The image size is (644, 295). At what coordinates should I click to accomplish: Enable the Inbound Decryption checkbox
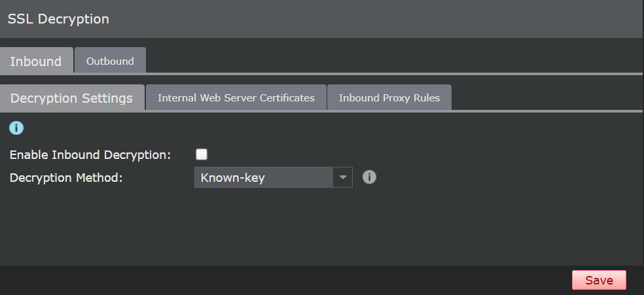(202, 154)
